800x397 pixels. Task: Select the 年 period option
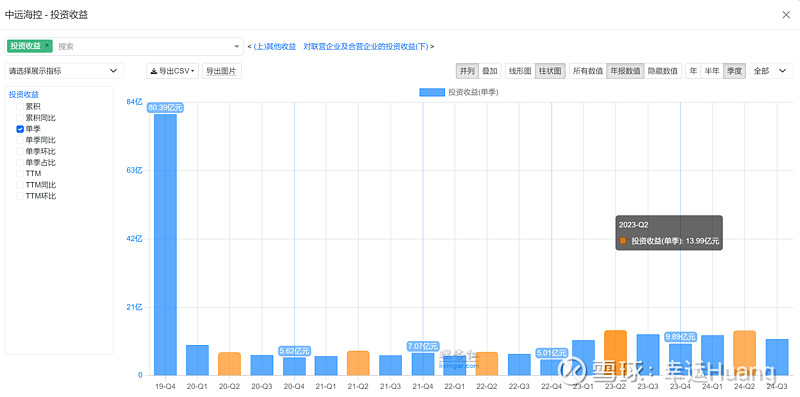tap(693, 71)
